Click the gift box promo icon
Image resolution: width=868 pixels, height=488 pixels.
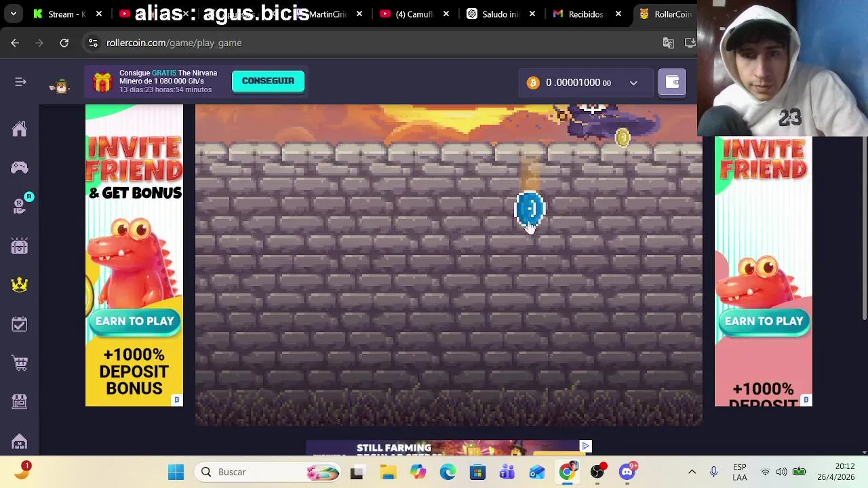102,81
